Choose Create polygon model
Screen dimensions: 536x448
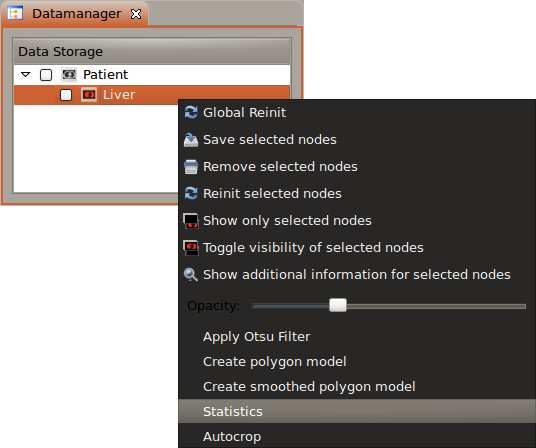coord(357,362)
